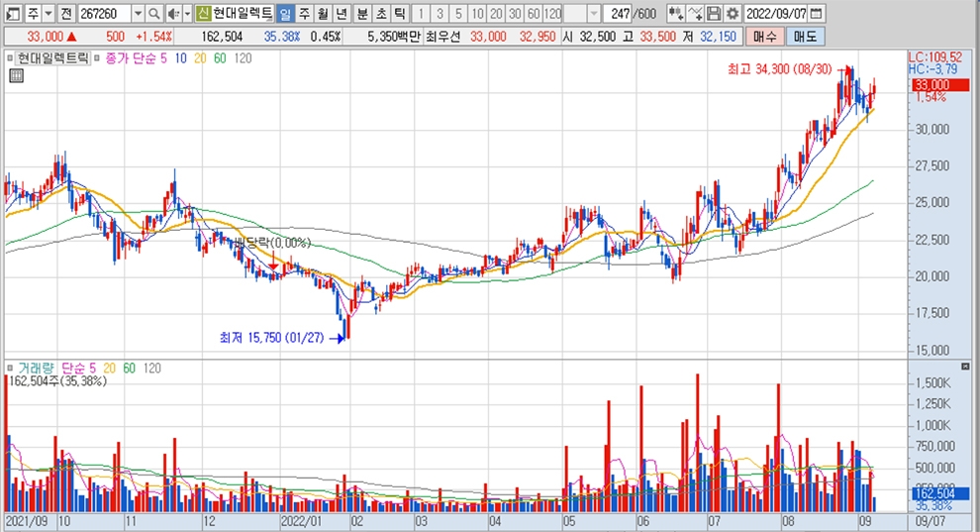
Task: Switch to yearly '년' chart period
Action: click(342, 13)
